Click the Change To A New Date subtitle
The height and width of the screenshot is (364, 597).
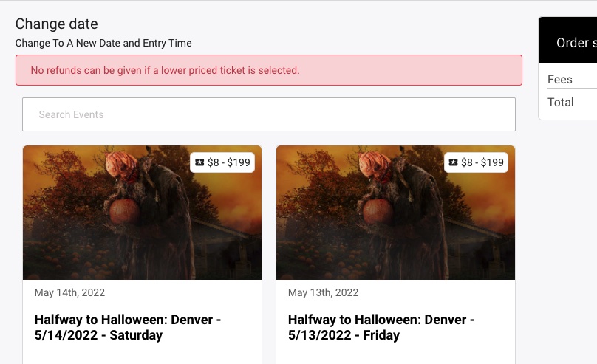[103, 43]
